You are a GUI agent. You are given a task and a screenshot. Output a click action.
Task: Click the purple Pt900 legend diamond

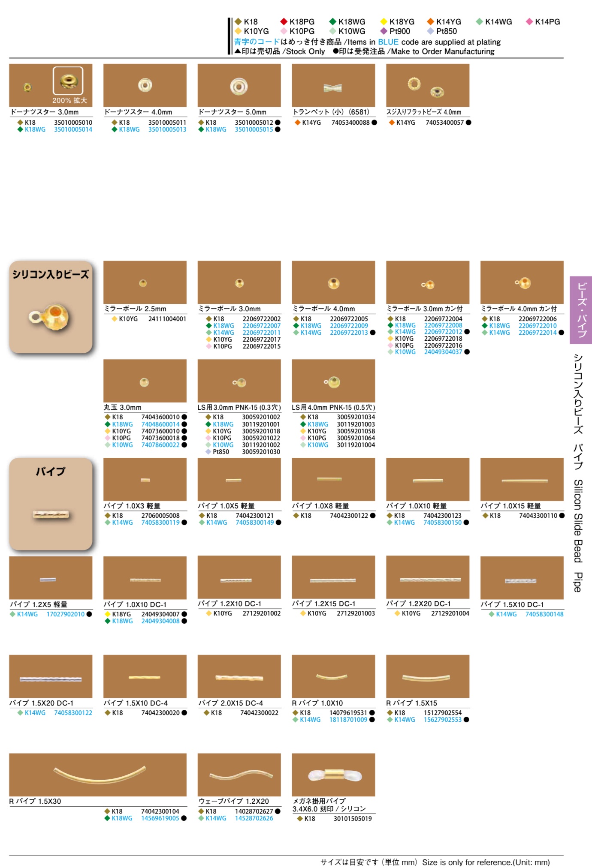pos(384,31)
